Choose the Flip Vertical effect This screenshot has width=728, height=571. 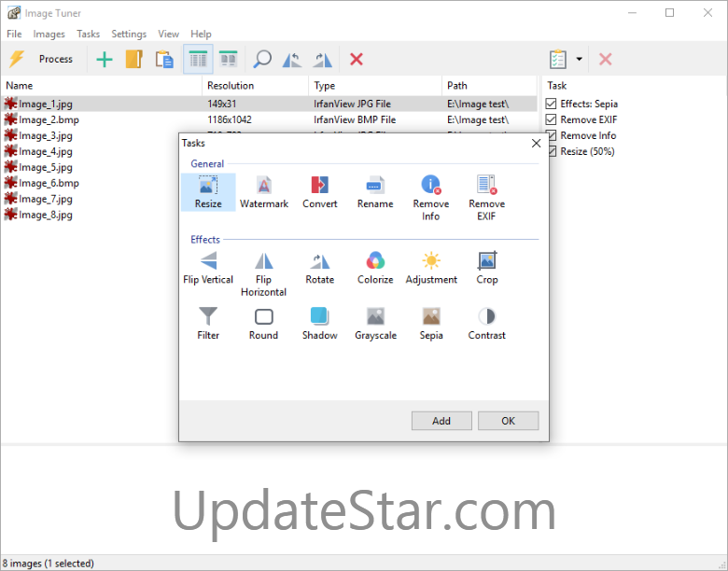point(208,260)
